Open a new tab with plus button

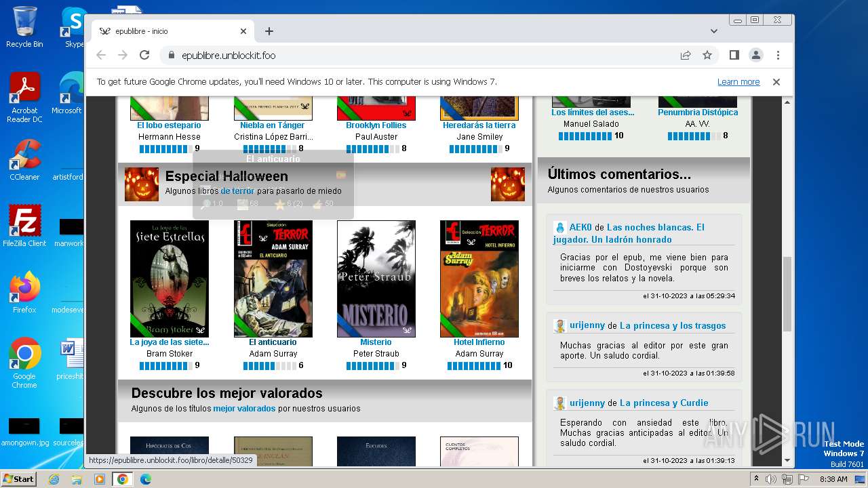point(269,31)
